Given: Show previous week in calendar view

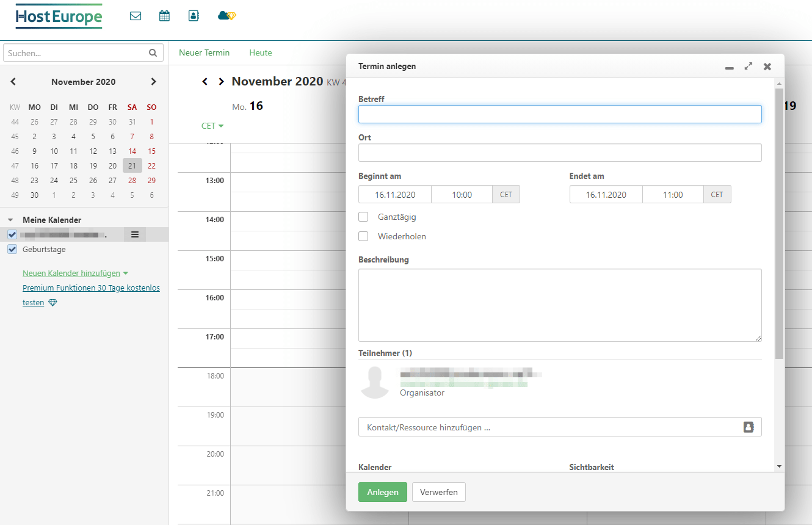Looking at the screenshot, I should (205, 81).
